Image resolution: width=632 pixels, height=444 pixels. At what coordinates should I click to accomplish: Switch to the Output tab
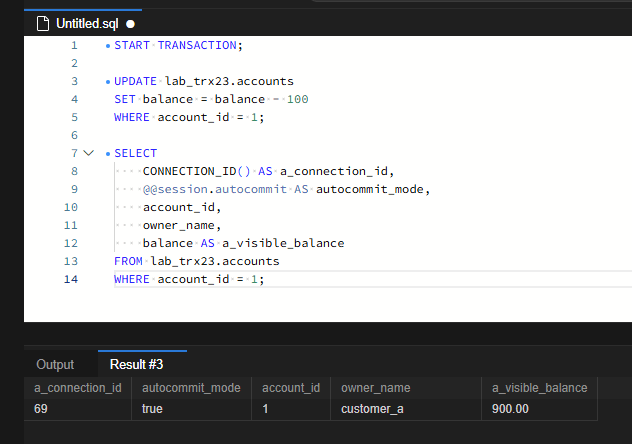55,364
